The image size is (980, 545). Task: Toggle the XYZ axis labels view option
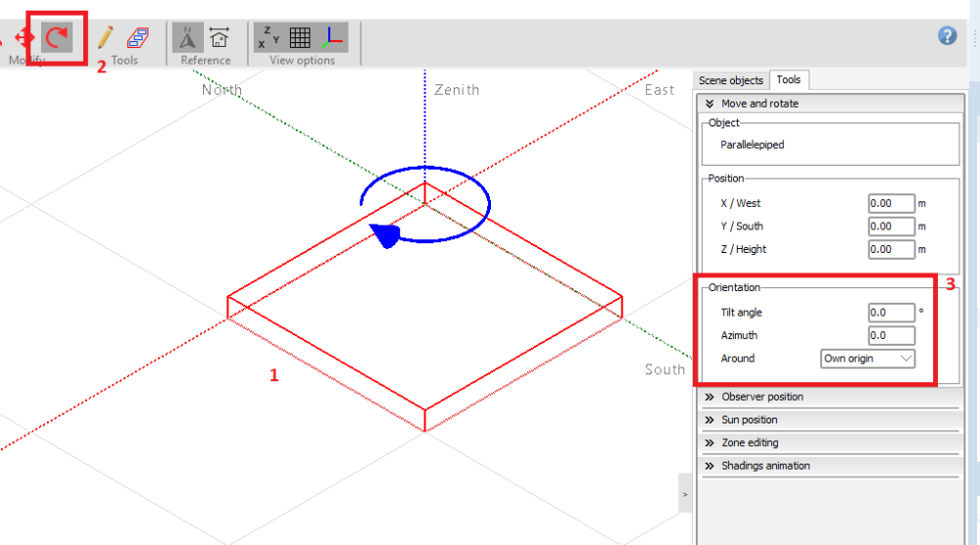coord(268,38)
